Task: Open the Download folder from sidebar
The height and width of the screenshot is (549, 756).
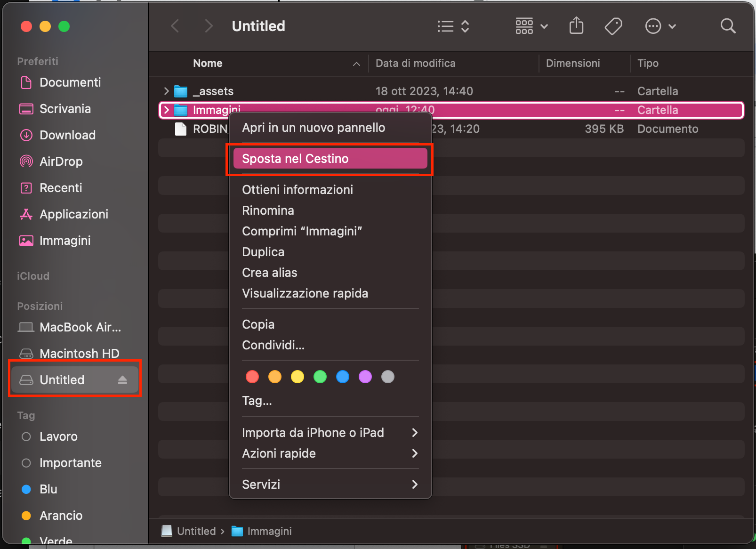Action: [x=68, y=135]
